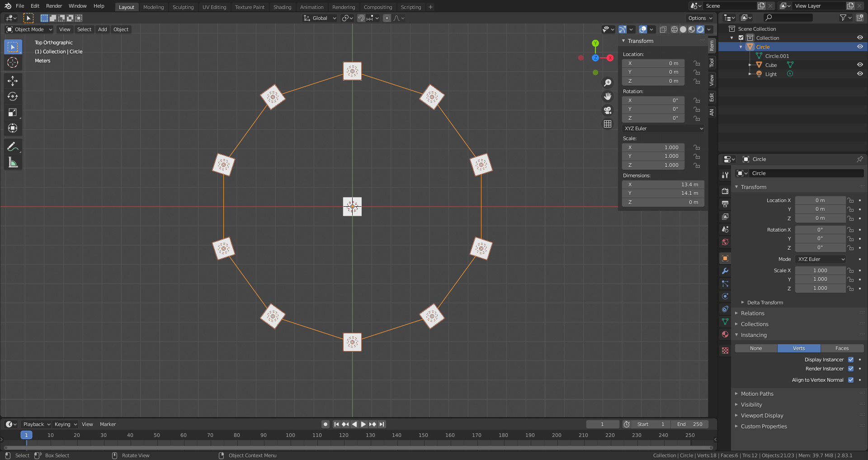This screenshot has width=868, height=460.
Task: Click the pan view hand icon
Action: tap(608, 96)
